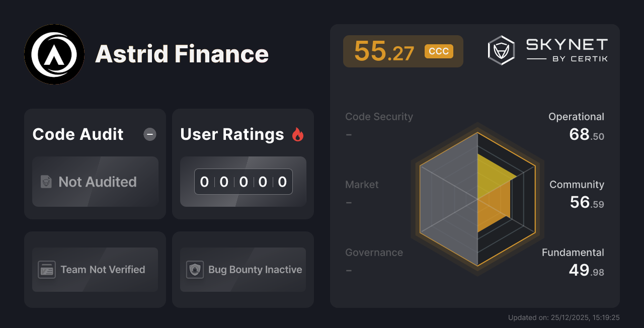Click the Skynet hexagonal shield logo
Screen dimensions: 644x328
(x=501, y=50)
